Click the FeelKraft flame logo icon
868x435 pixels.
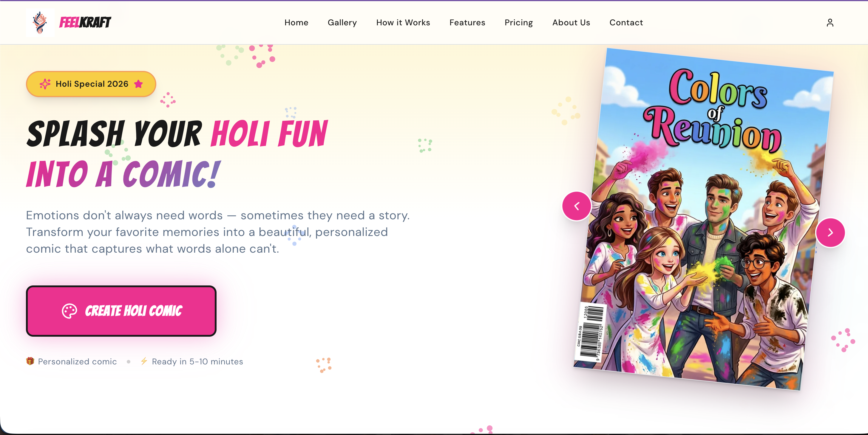click(x=40, y=23)
